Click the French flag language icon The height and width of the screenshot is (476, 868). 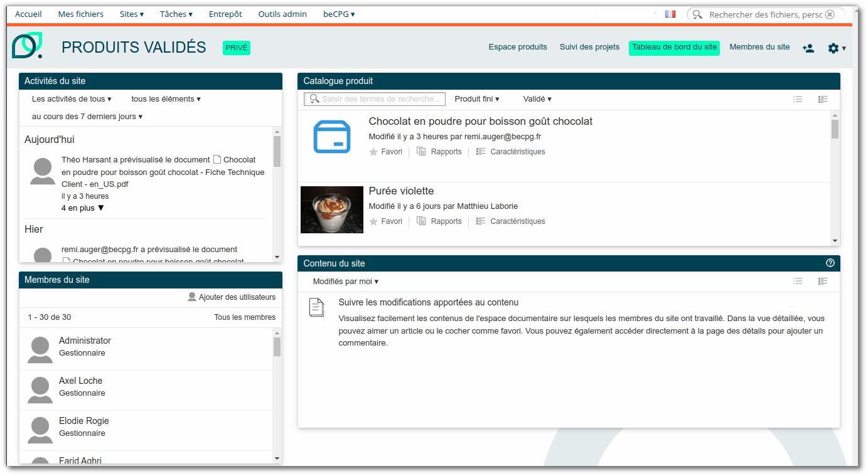click(670, 13)
